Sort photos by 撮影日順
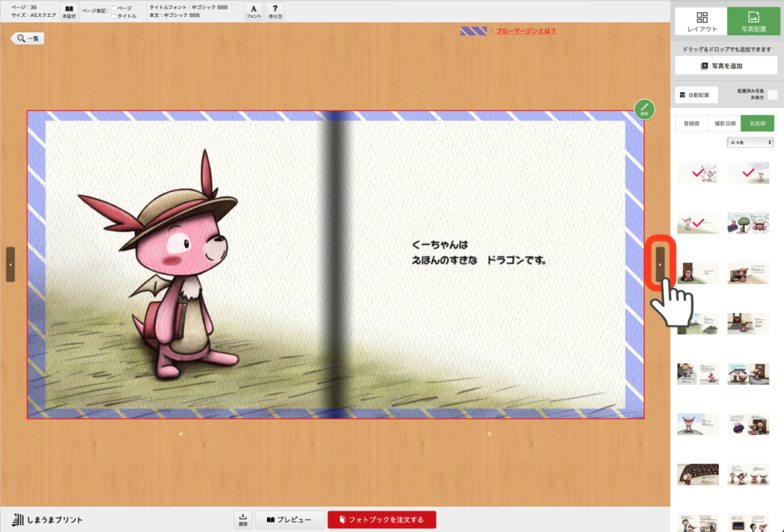Screen dimensions: 784x532 point(724,123)
